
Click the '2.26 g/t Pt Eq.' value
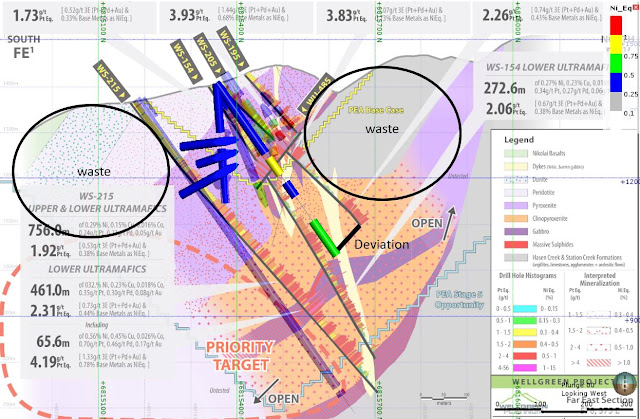(500, 16)
